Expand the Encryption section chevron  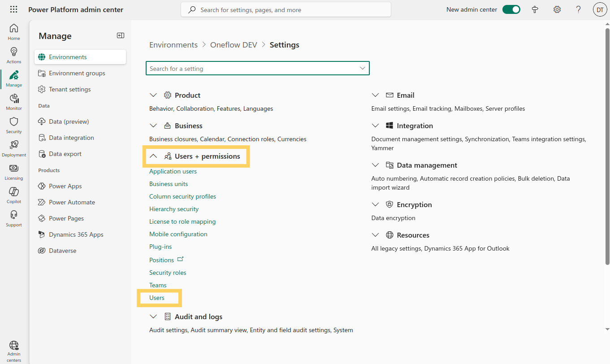[375, 204]
